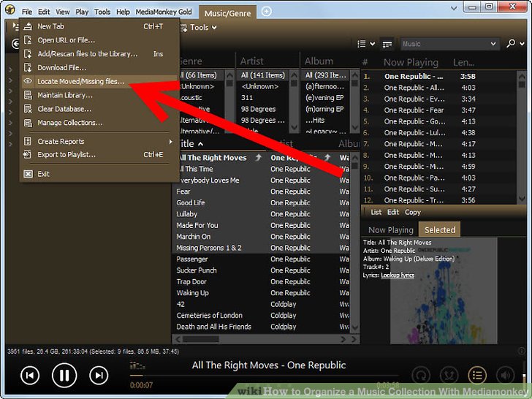The height and width of the screenshot is (399, 532).
Task: Click the Now Playing List menu
Action: click(376, 213)
